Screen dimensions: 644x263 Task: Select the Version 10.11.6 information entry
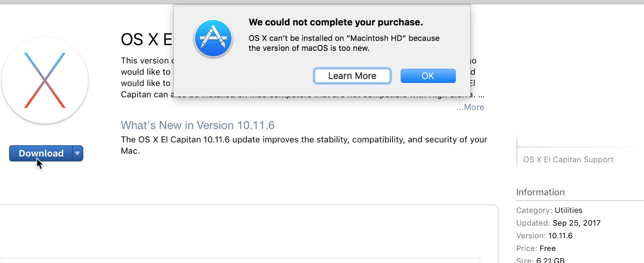[544, 236]
